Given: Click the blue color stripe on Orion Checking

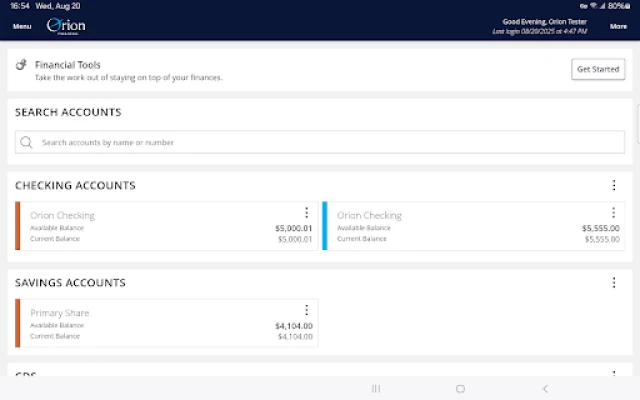Looking at the screenshot, I should tap(325, 226).
